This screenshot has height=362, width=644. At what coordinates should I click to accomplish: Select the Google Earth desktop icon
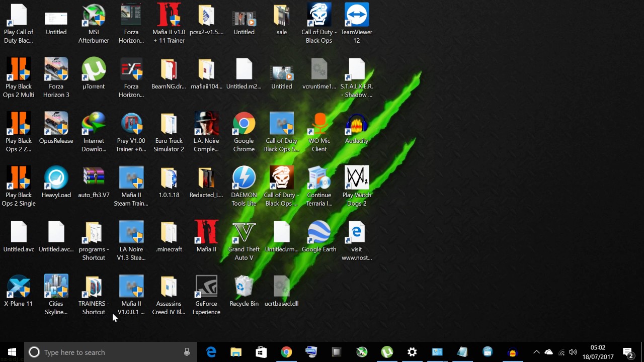pos(319,236)
